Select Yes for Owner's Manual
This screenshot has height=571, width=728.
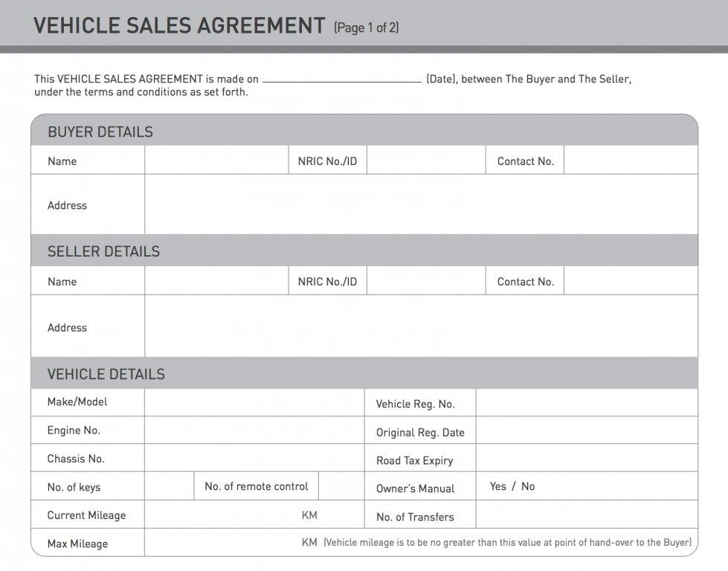coord(498,486)
